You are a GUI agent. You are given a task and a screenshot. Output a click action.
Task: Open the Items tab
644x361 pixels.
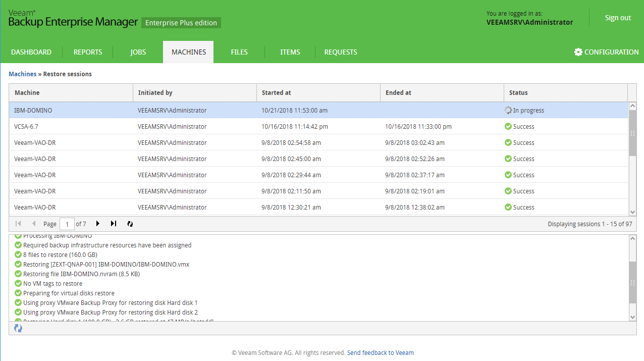(x=290, y=52)
